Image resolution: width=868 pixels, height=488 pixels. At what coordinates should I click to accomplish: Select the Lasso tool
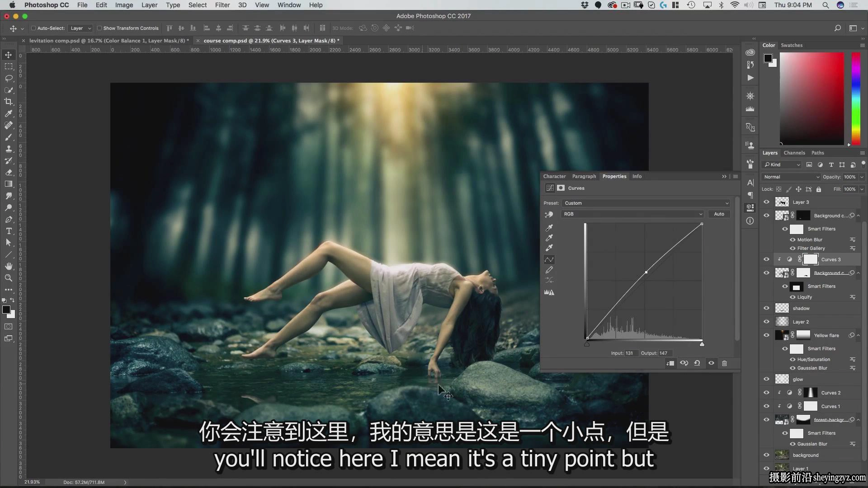pos(9,78)
